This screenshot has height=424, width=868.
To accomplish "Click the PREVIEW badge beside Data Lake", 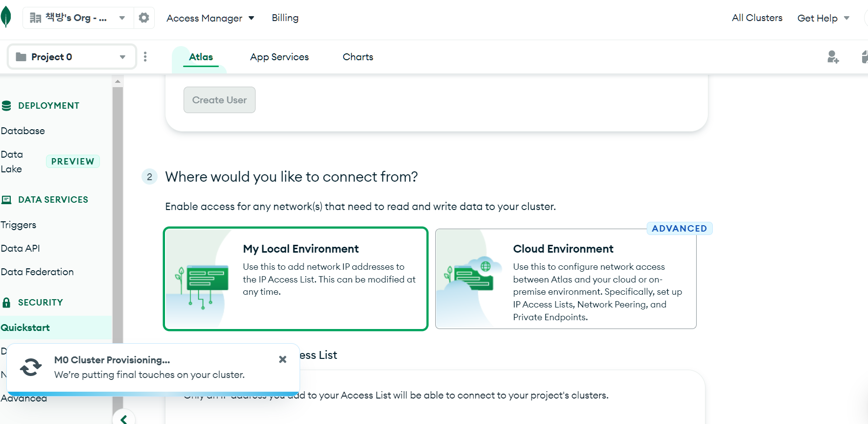I will point(72,162).
